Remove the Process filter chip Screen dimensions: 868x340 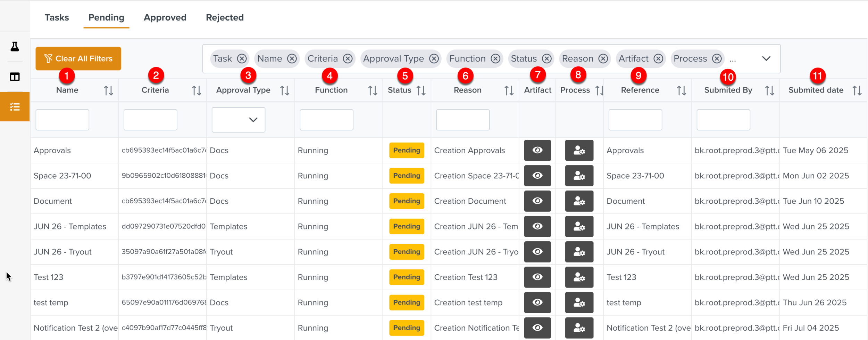point(717,59)
